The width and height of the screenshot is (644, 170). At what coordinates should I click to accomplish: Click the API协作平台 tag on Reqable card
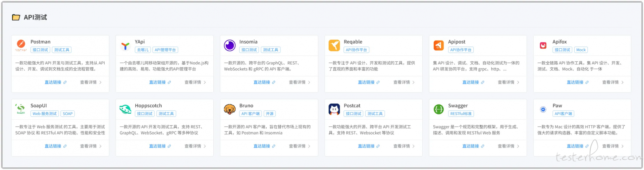click(x=356, y=50)
